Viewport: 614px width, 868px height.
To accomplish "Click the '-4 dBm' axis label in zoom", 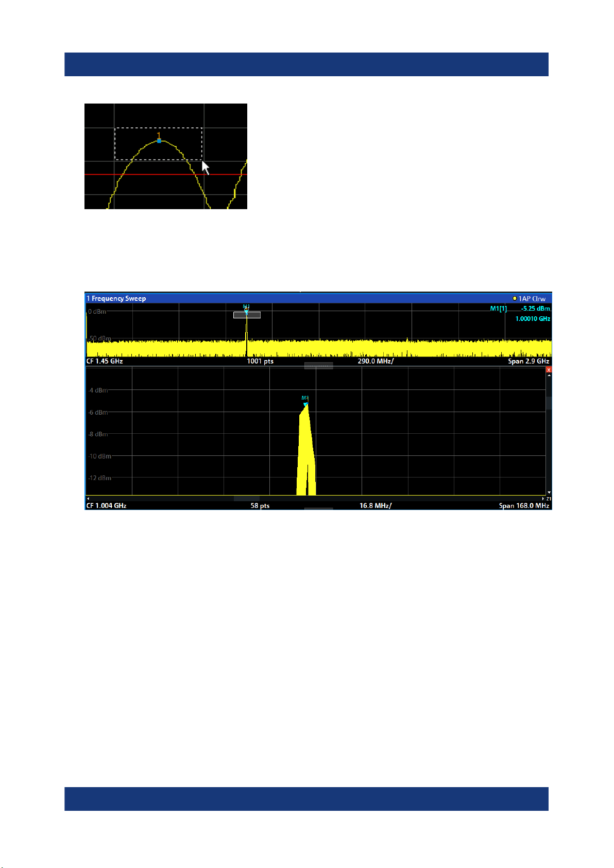I will pyautogui.click(x=98, y=390).
